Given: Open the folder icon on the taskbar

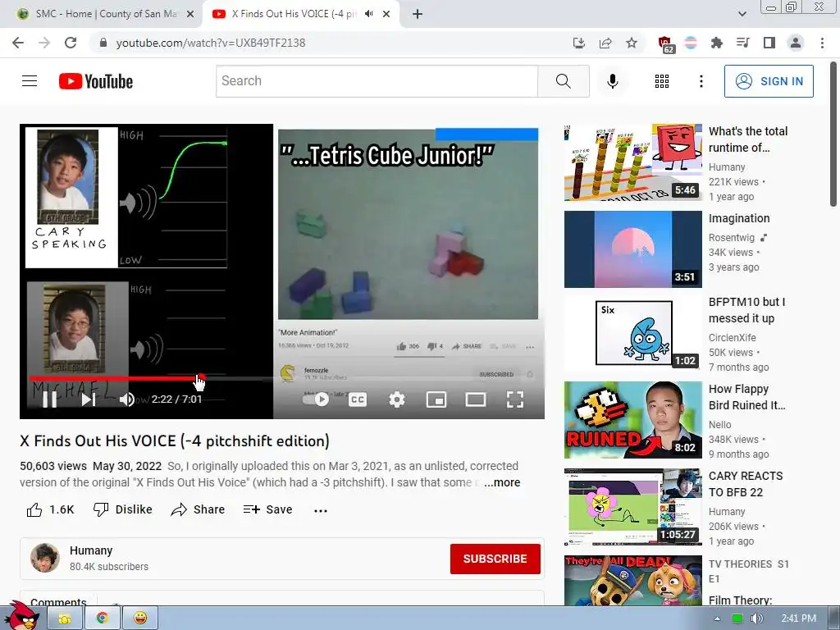Looking at the screenshot, I should click(64, 619).
